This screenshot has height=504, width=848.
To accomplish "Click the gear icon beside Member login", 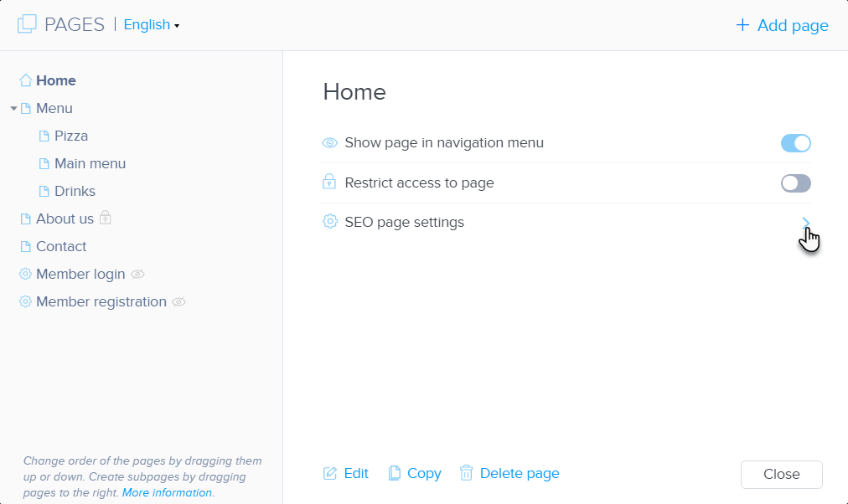I will pyautogui.click(x=26, y=275).
